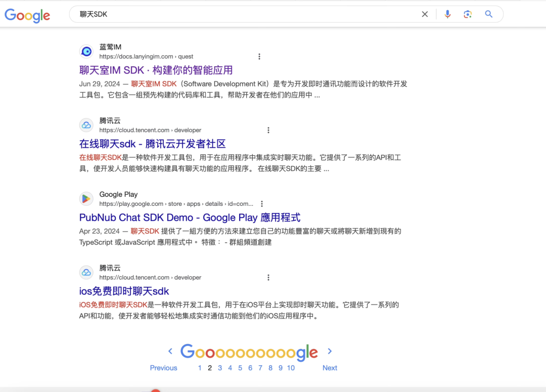Open Google Lens image search icon
The width and height of the screenshot is (546, 392).
point(468,14)
